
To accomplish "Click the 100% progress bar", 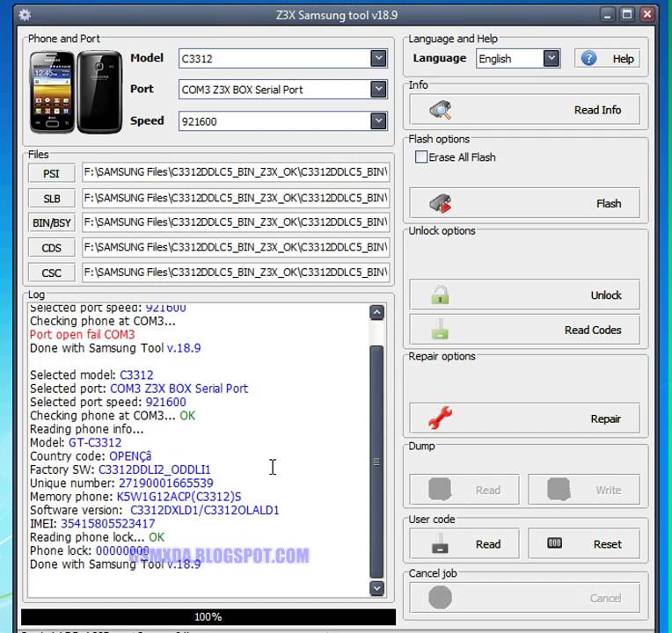I will pyautogui.click(x=208, y=616).
